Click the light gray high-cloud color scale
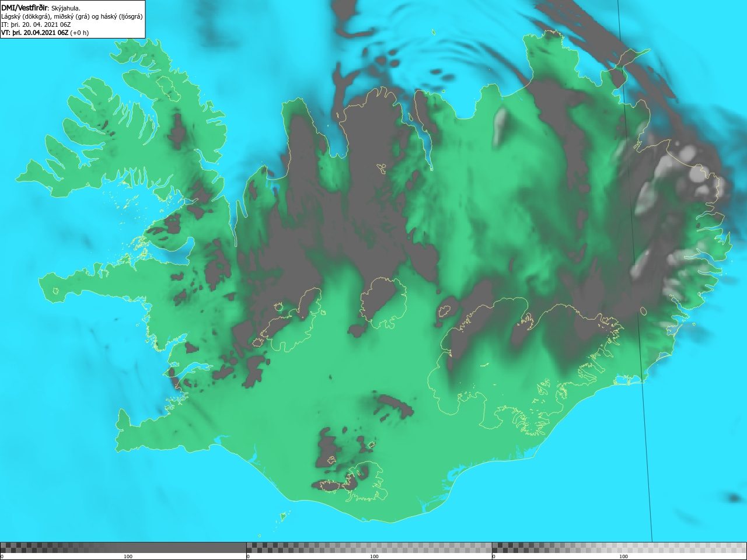This screenshot has height=560, width=747. 619,548
